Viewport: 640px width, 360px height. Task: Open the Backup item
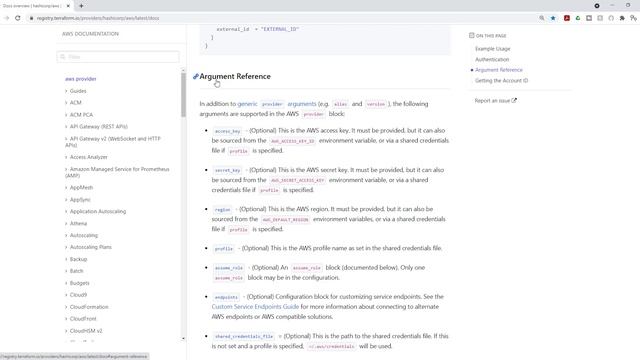(x=78, y=259)
